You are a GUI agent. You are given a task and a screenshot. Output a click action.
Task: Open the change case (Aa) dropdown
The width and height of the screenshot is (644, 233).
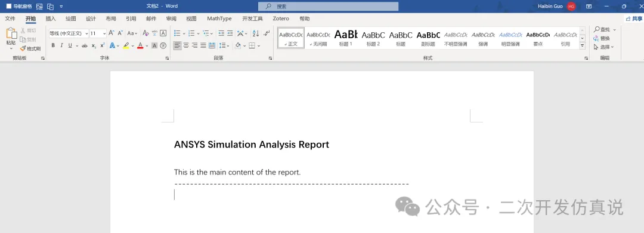coord(132,33)
